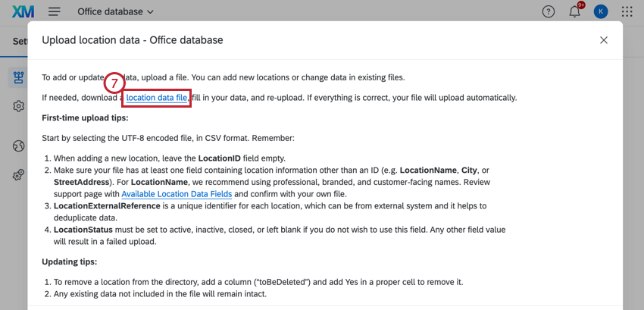Click the 'Updating tips' heading
Image resolution: width=644 pixels, height=310 pixels.
tap(69, 261)
